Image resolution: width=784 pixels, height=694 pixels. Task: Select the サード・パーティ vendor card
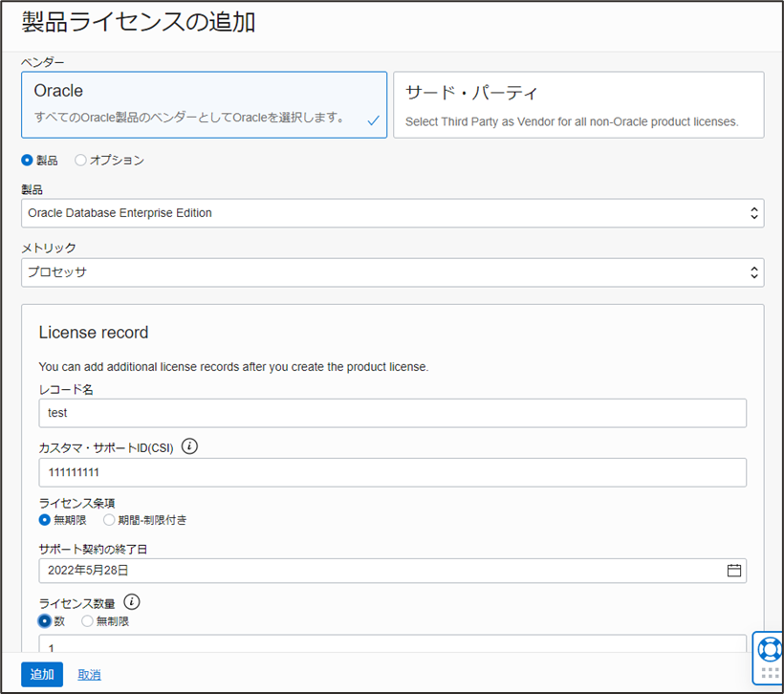coord(578,104)
